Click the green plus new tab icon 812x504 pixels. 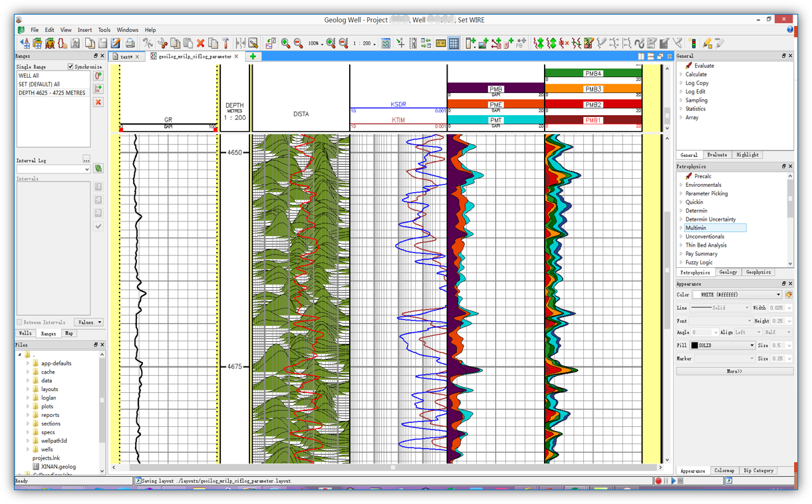253,57
